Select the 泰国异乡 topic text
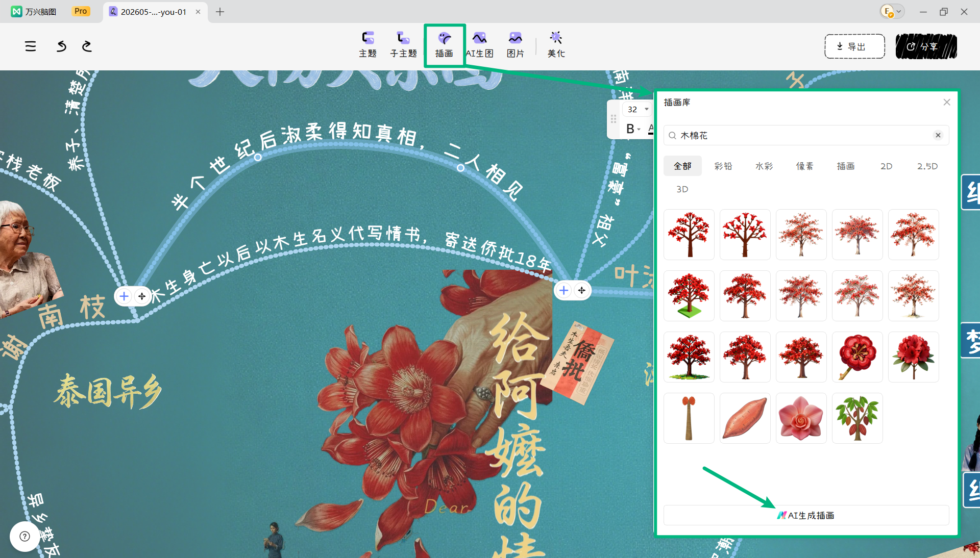Screen dimensions: 980x558 coord(108,391)
